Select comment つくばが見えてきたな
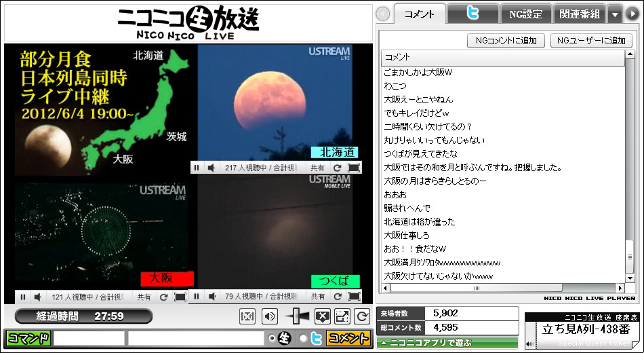This screenshot has width=644, height=353. click(420, 154)
